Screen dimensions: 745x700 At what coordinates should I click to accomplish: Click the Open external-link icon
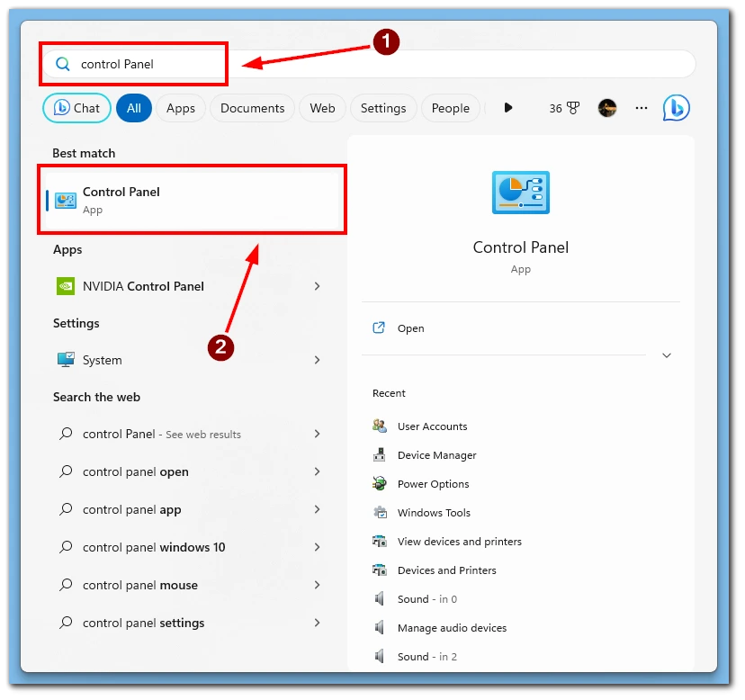tap(379, 328)
